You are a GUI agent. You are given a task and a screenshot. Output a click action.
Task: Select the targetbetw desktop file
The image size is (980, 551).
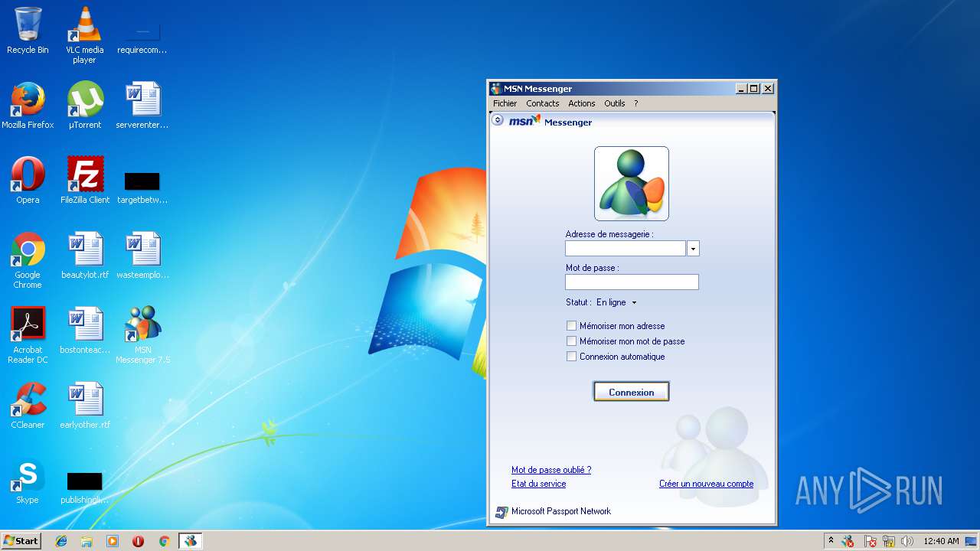click(x=142, y=187)
